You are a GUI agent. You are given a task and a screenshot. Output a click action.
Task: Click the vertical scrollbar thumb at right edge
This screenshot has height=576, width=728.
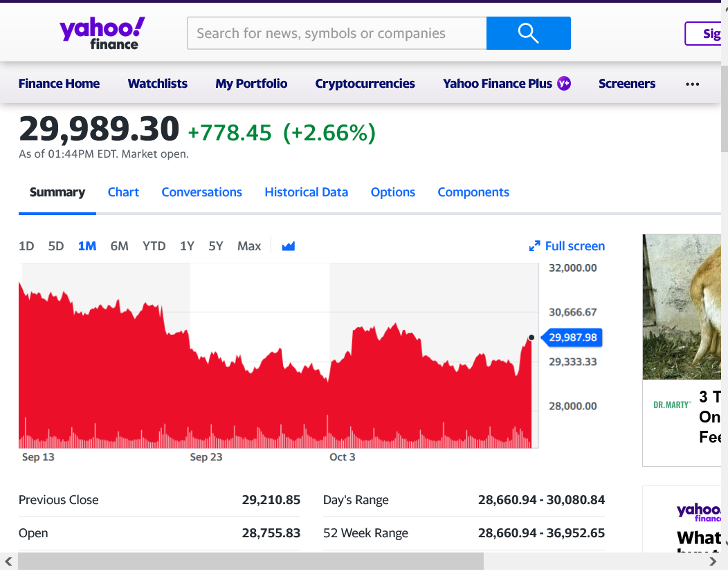[x=725, y=109]
